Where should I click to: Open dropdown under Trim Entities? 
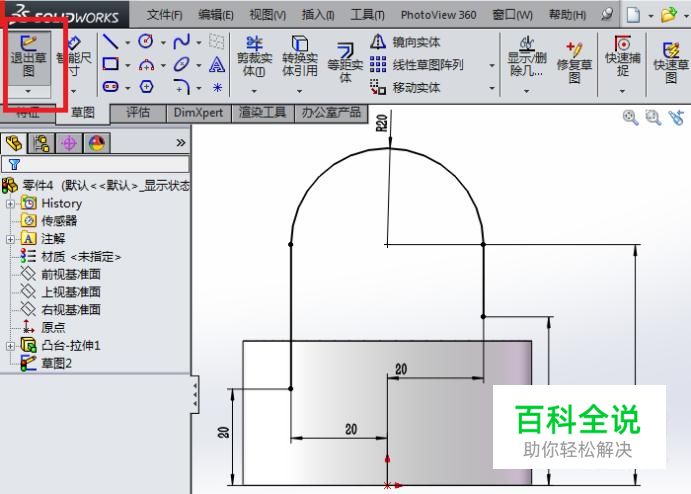tap(254, 91)
